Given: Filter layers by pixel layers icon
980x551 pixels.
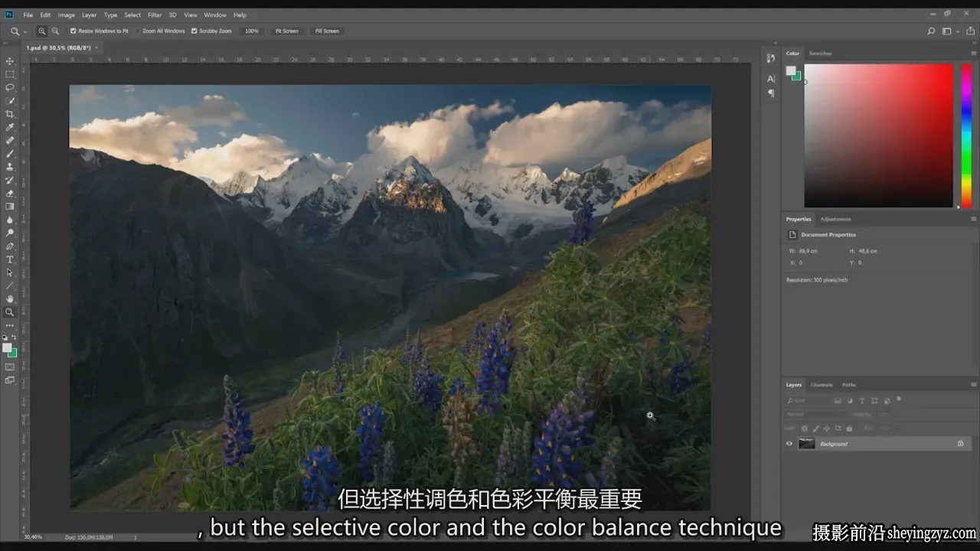Looking at the screenshot, I should tap(838, 400).
